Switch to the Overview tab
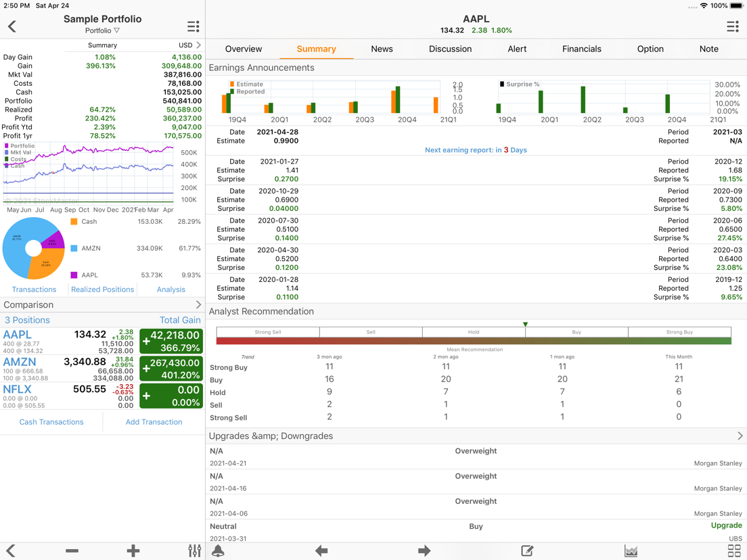Screen dimensions: 747x560 click(244, 49)
